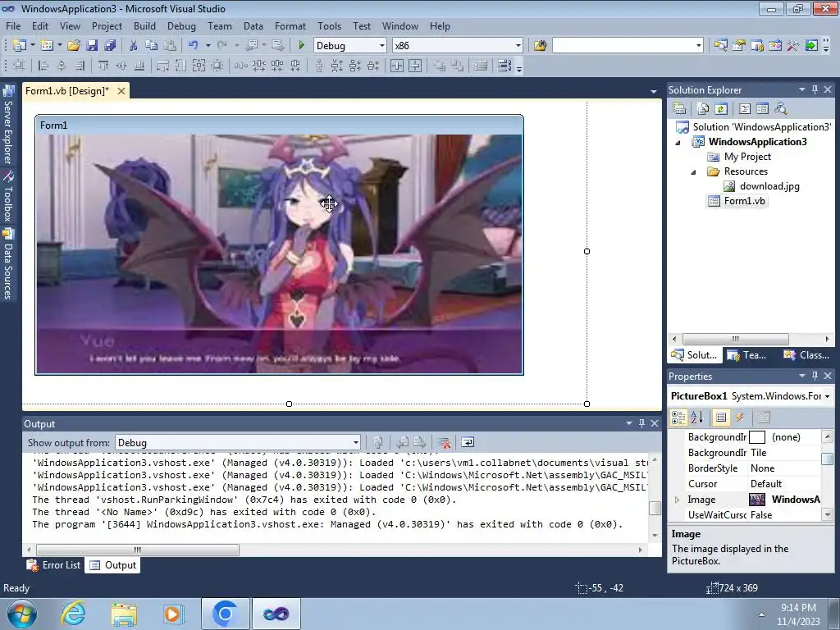Show events with the lightning bolt icon
Viewport: 840px width, 630px height.
(740, 418)
